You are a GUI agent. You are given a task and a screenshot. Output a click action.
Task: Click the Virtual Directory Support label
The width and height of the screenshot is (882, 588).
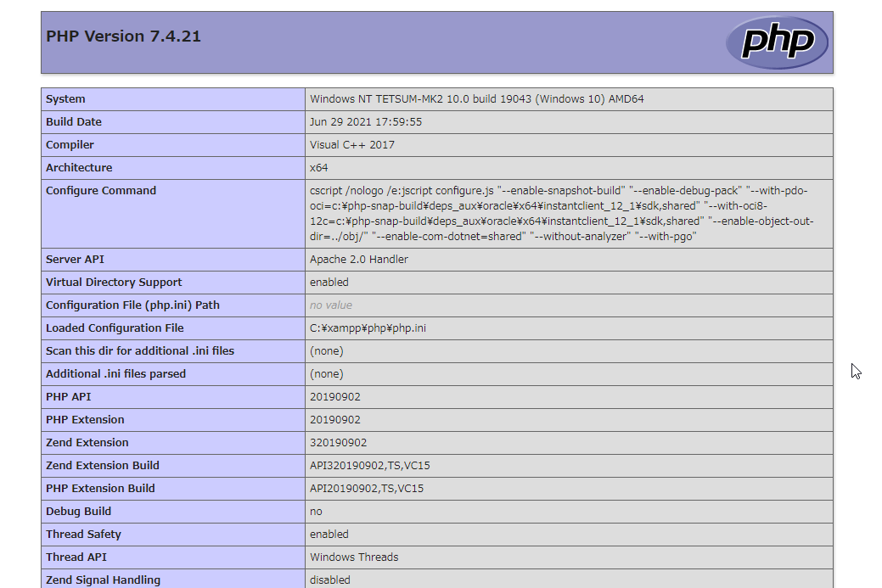[x=114, y=283]
